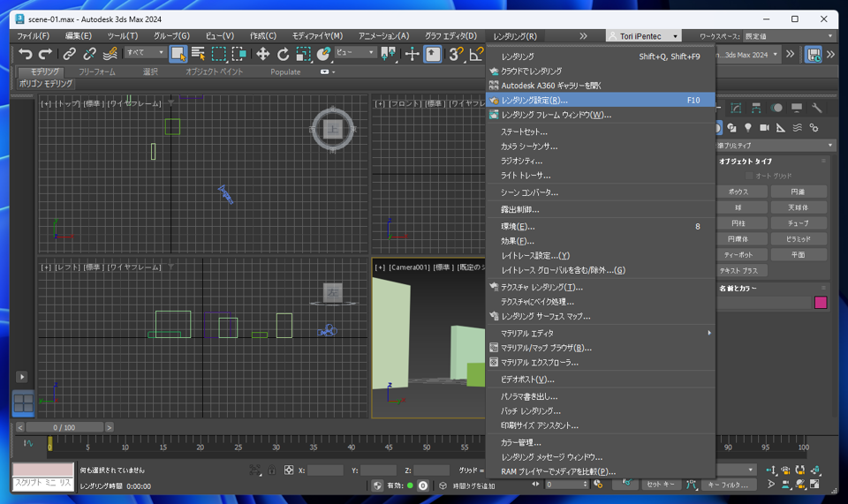This screenshot has width=848, height=504.
Task: Click the Link objects chain icon
Action: click(x=69, y=55)
